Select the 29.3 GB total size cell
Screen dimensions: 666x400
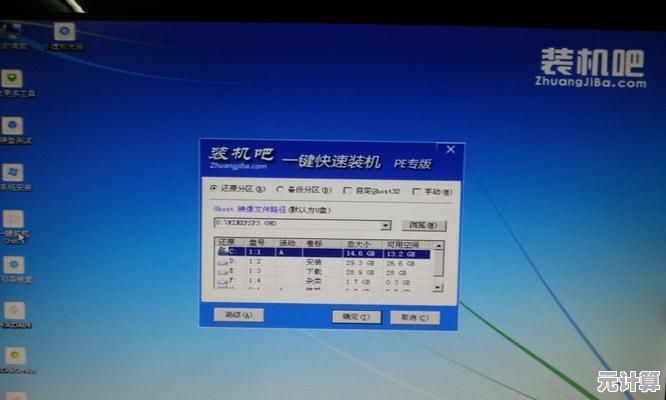[360, 263]
